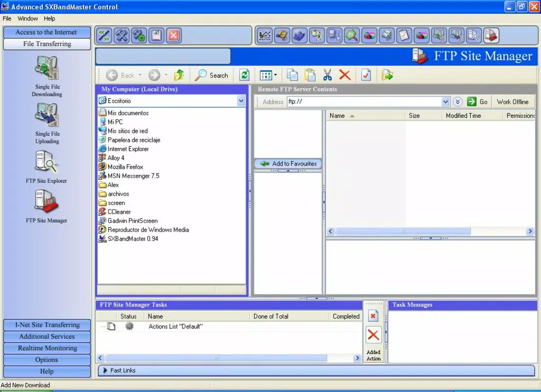Image resolution: width=541 pixels, height=392 pixels.
Task: Click small document with red x icon in tasks panel
Action: (373, 316)
